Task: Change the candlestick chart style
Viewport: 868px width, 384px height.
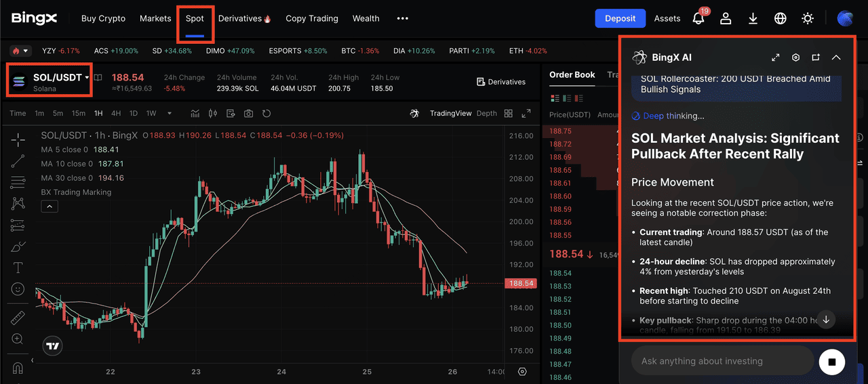Action: (213, 113)
